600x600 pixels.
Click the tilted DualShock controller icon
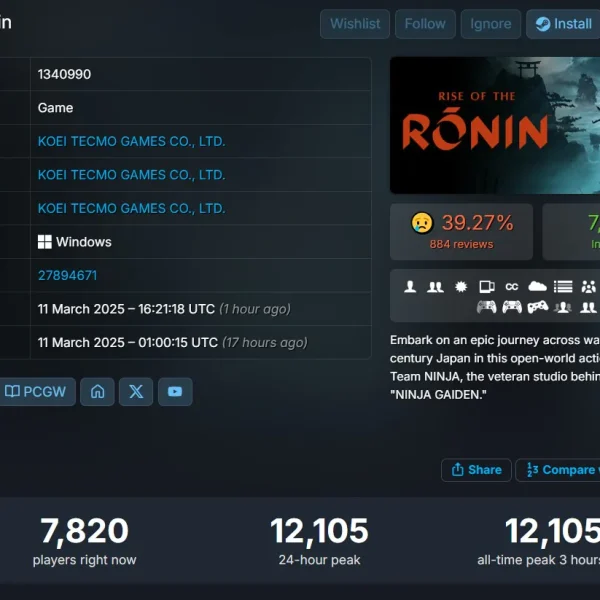(x=538, y=307)
